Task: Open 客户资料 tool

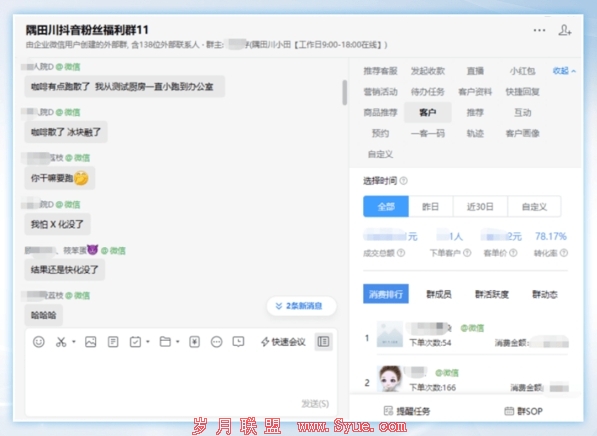Action: (x=475, y=92)
